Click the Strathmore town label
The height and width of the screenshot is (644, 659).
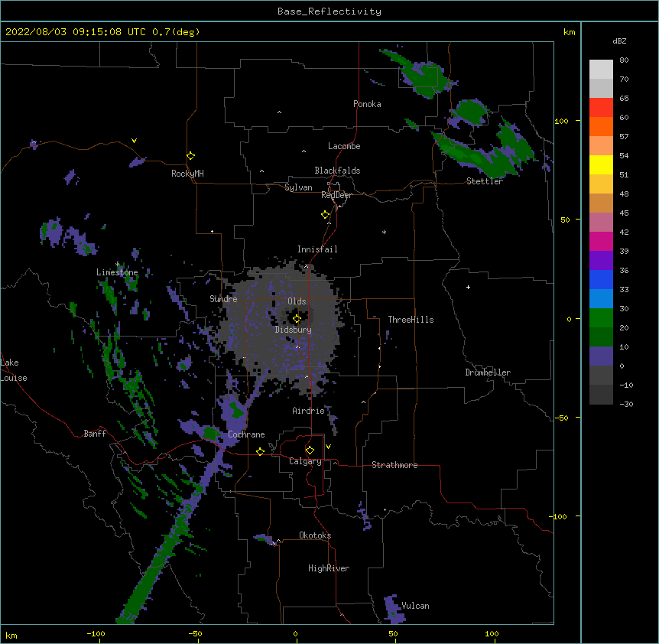click(394, 465)
